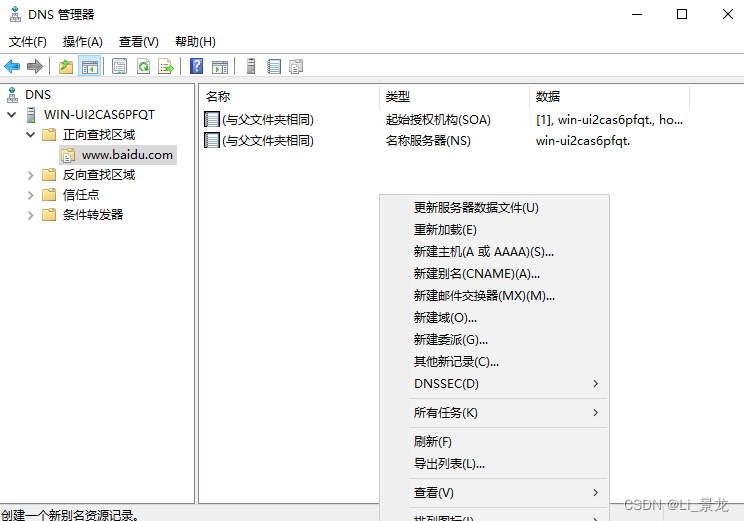The width and height of the screenshot is (744, 521).
Task: Select the WIN-UI2CAS6PFQT tree label
Action: coord(99,115)
